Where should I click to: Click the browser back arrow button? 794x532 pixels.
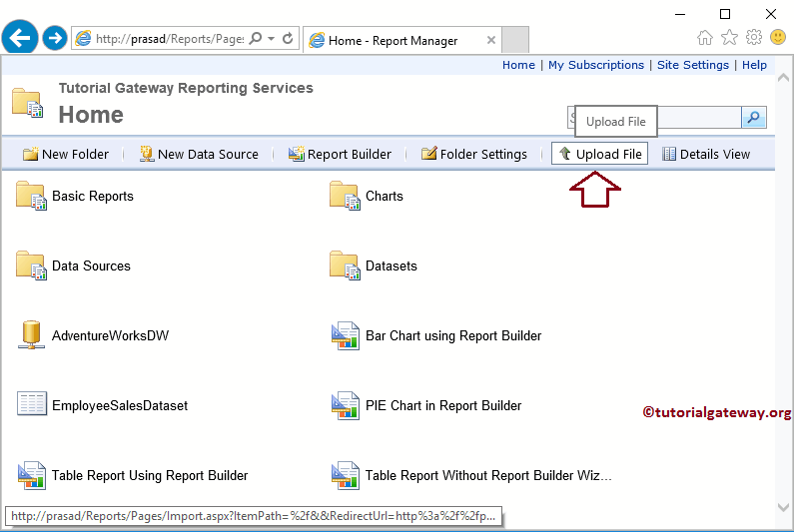pos(20,38)
